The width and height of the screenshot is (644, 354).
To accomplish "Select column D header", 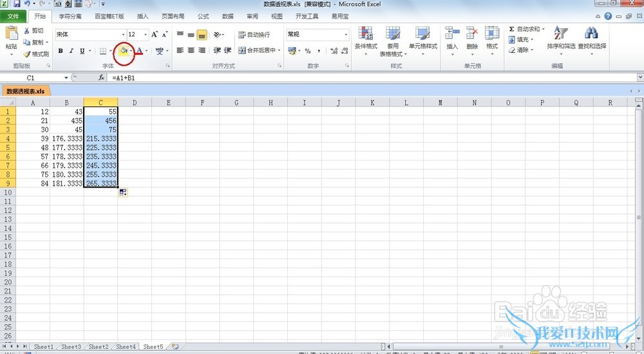I will 135,103.
